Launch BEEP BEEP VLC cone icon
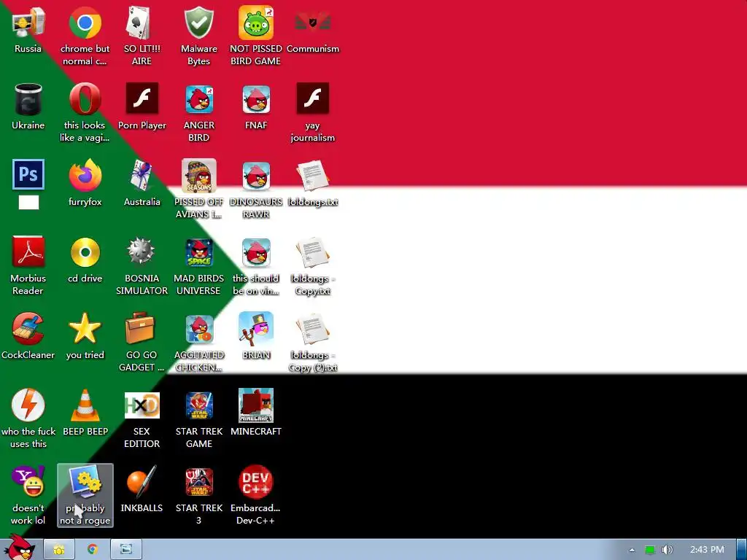The height and width of the screenshot is (560, 747). tap(85, 405)
